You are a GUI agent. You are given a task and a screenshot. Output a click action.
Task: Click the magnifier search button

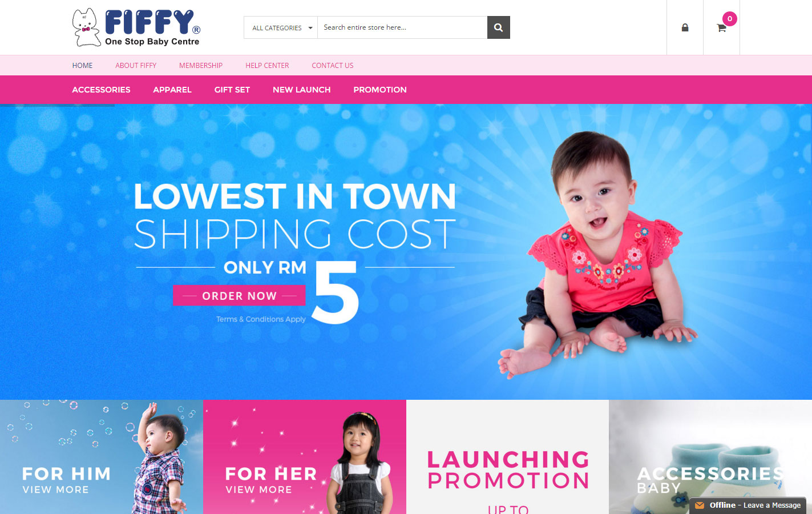498,27
